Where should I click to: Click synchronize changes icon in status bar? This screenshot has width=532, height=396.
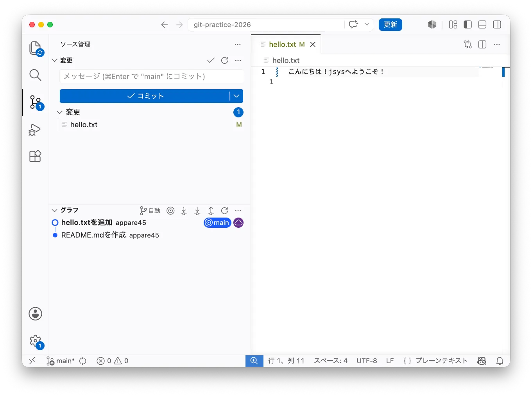click(82, 361)
